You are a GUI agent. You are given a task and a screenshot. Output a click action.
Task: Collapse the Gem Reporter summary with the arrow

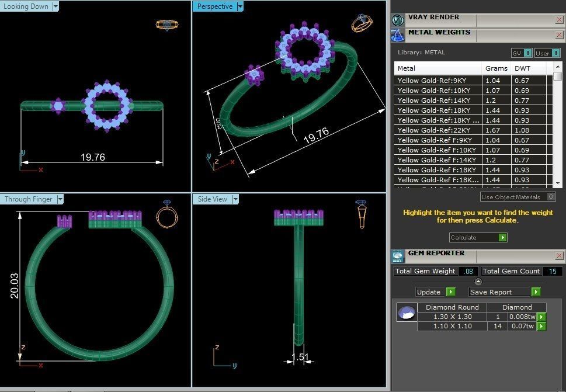(478, 282)
